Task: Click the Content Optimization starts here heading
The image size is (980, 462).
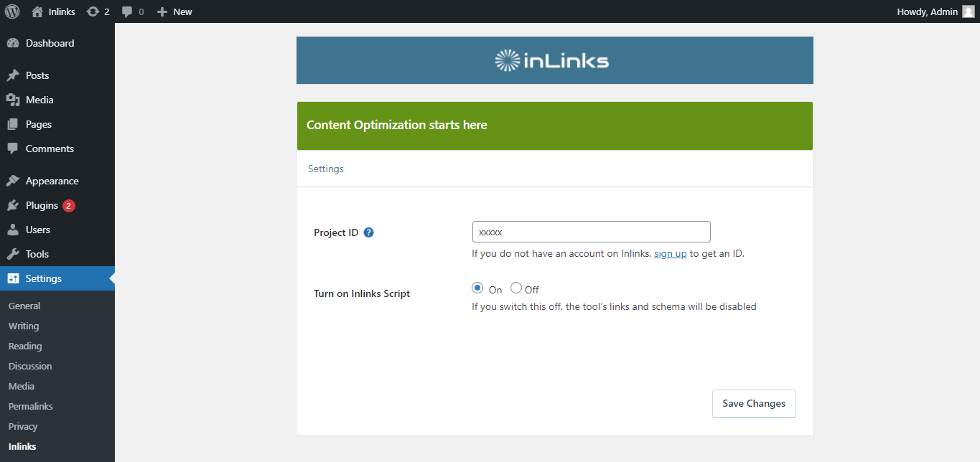Action: point(397,125)
